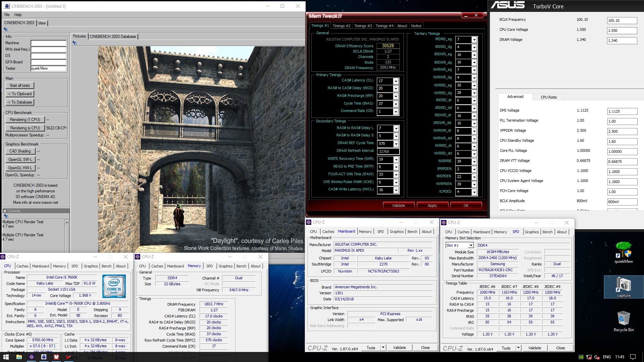Click the Tester field containing quiekMew

pos(49,68)
